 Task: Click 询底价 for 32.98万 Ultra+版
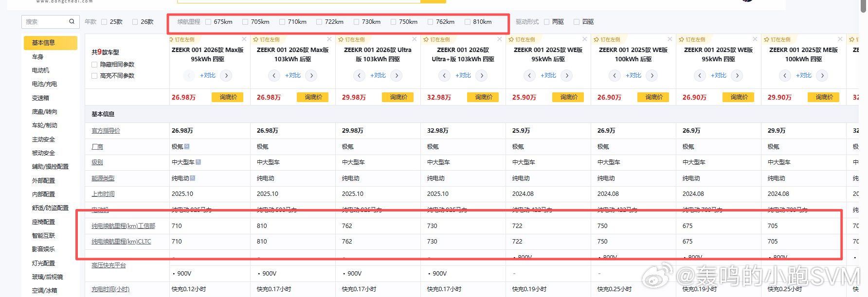pyautogui.click(x=483, y=97)
